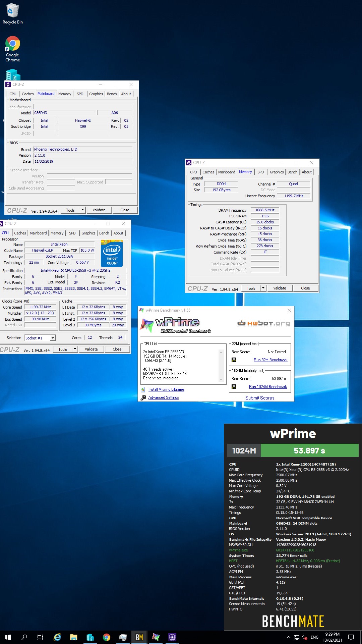Click the BIOS Version field 2.11.0
The width and height of the screenshot is (362, 644).
pyautogui.click(x=82, y=155)
